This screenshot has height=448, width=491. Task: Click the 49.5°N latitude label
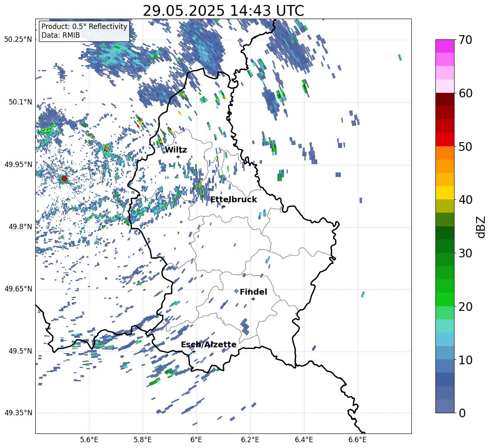coord(21,351)
